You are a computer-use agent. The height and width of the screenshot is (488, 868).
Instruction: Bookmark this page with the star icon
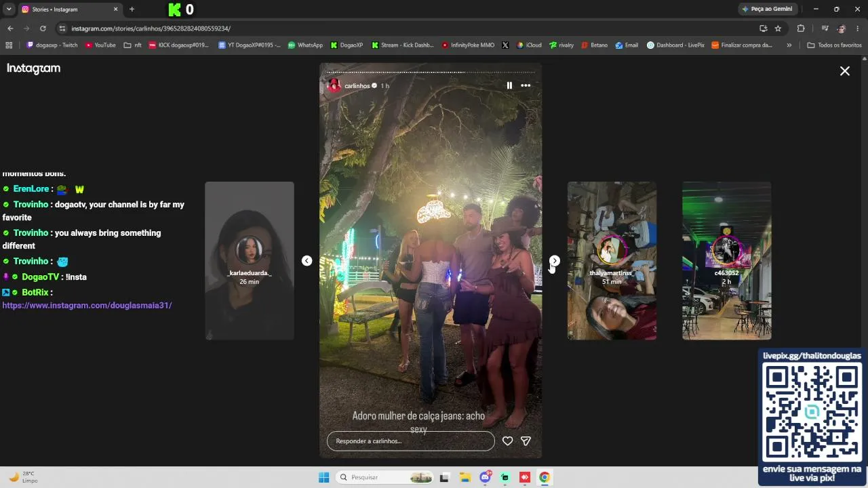tap(778, 28)
